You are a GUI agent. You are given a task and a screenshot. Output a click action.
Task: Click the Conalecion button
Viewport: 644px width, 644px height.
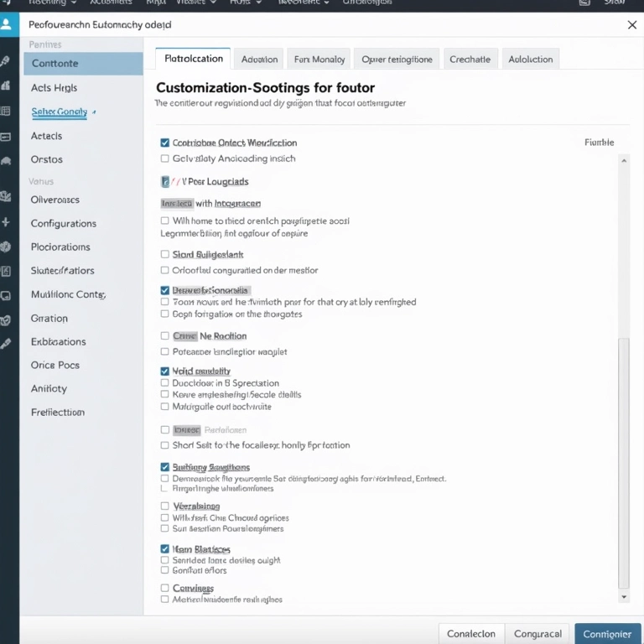[x=471, y=634]
